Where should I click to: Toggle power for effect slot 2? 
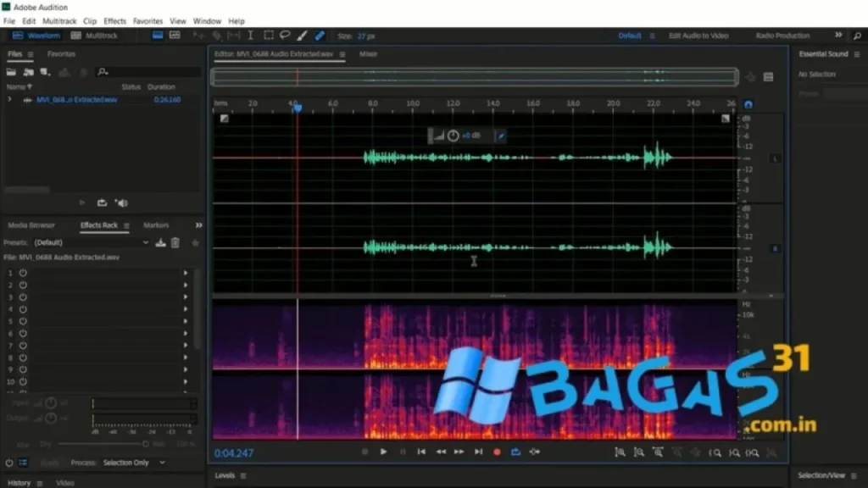click(x=23, y=285)
